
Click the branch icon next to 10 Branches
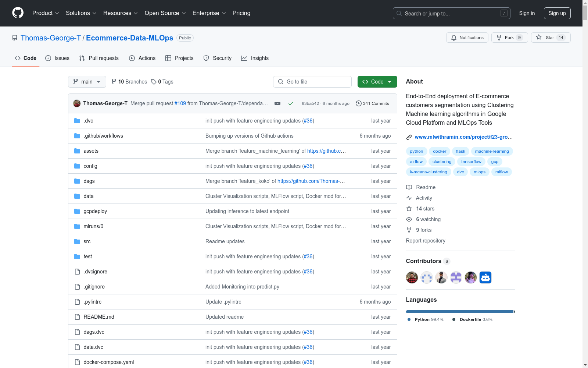click(114, 82)
